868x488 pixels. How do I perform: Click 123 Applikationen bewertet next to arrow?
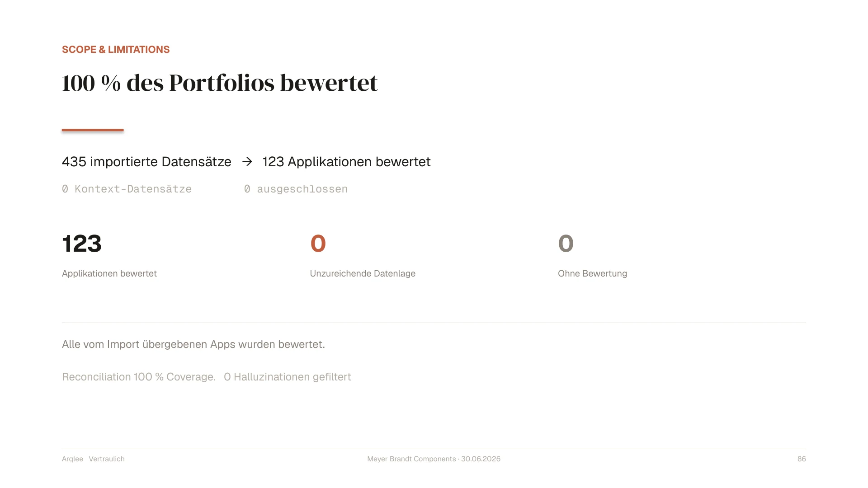pos(346,162)
